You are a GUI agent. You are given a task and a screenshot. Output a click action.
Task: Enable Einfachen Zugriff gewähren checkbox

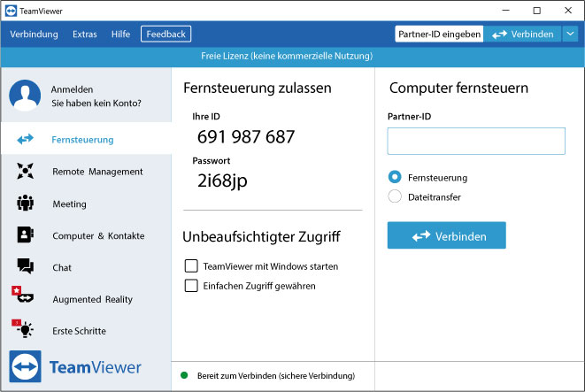(x=191, y=286)
